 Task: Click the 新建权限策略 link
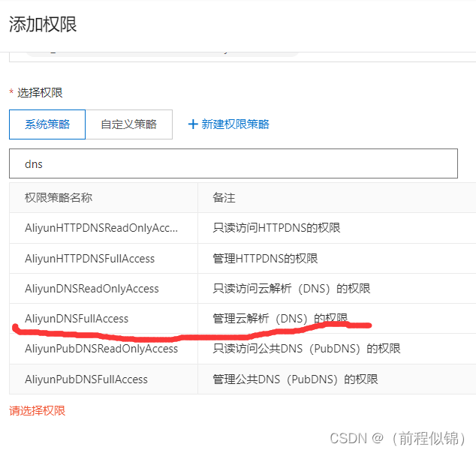tap(235, 124)
